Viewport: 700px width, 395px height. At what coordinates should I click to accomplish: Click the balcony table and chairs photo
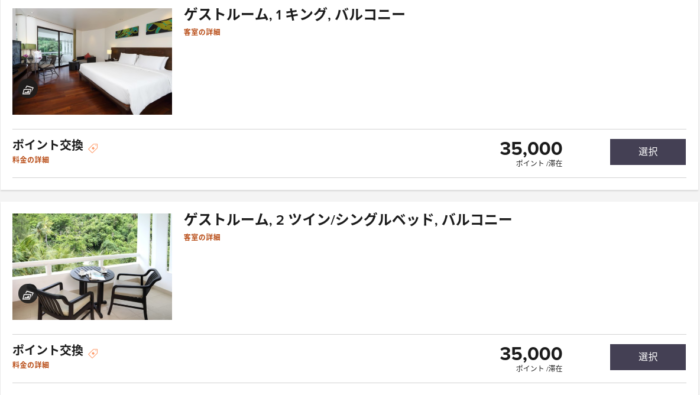92,266
